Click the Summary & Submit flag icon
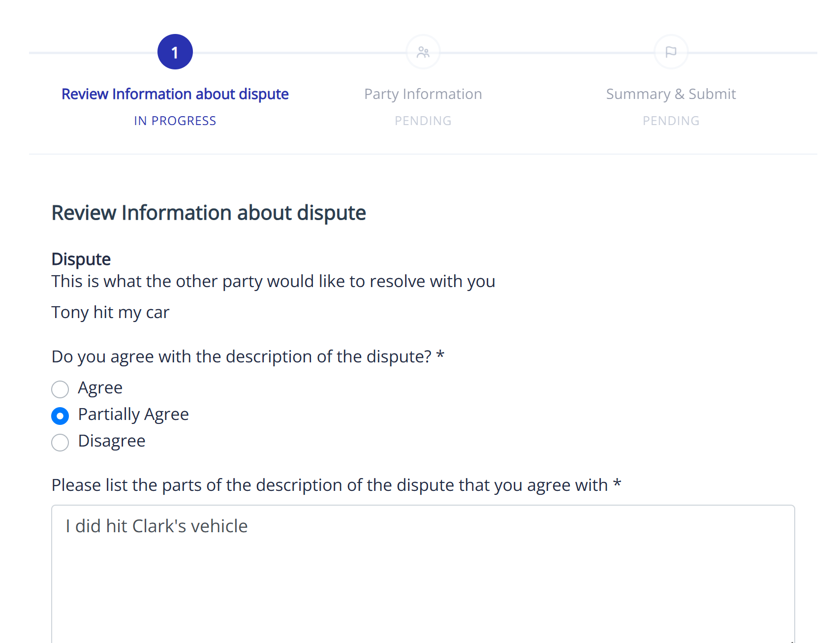The width and height of the screenshot is (840, 643). coord(671,52)
